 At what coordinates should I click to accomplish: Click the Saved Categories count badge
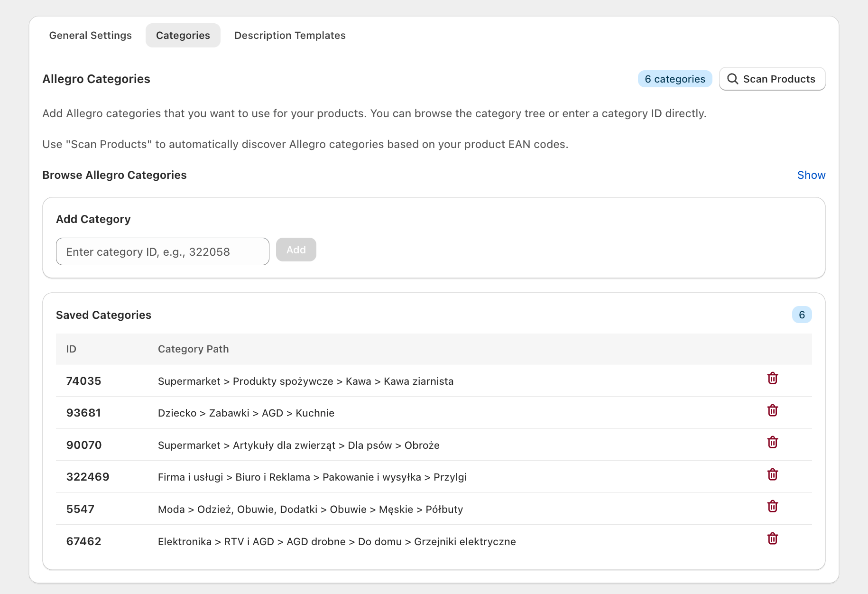tap(802, 315)
